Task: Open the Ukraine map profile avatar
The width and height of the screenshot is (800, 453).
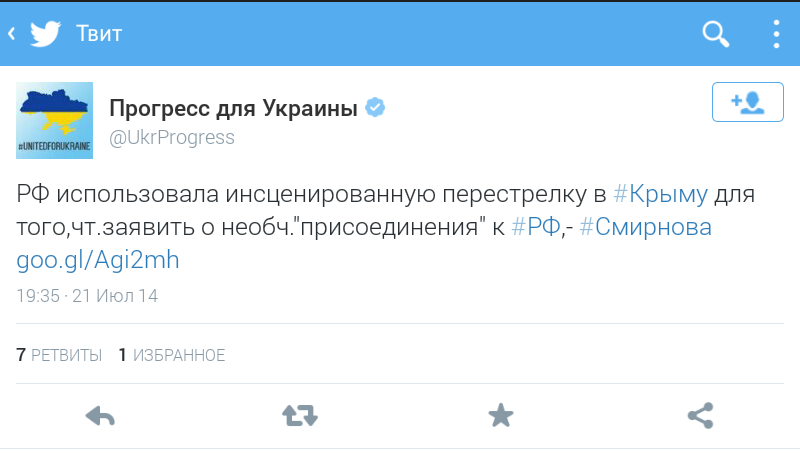Action: point(55,119)
